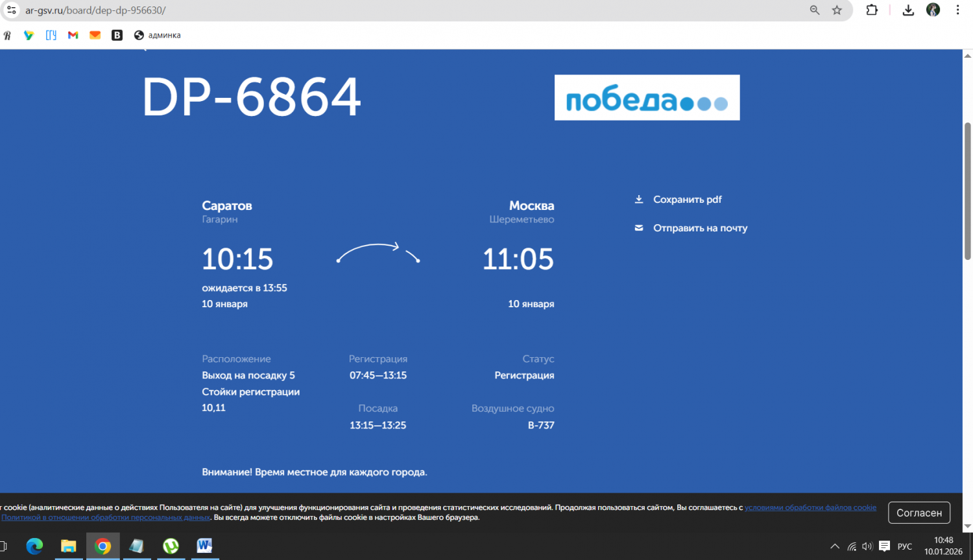The image size is (973, 560).
Task: Open the Gmail bookmark in the bookmarks bar
Action: pyautogui.click(x=73, y=36)
